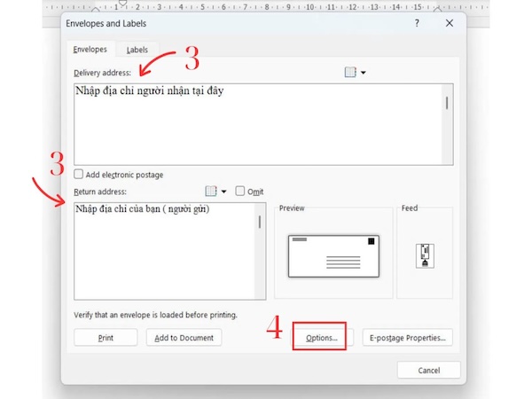
Task: Open address book icon beside Return address
Action: coord(211,191)
